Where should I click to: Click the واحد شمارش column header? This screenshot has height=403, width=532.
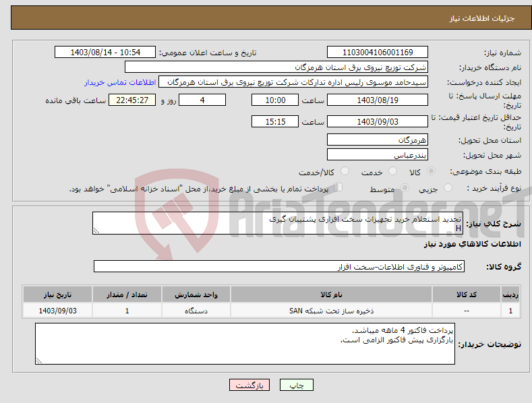pos(196,294)
